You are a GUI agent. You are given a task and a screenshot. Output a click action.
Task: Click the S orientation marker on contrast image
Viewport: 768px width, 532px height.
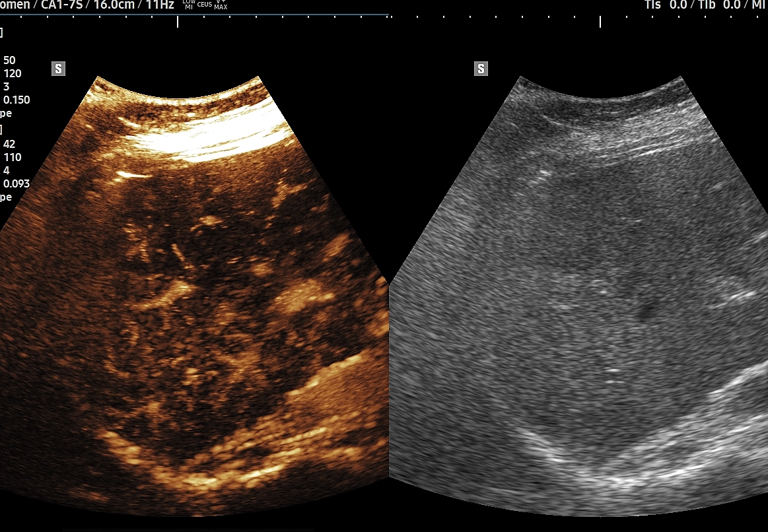(58, 69)
